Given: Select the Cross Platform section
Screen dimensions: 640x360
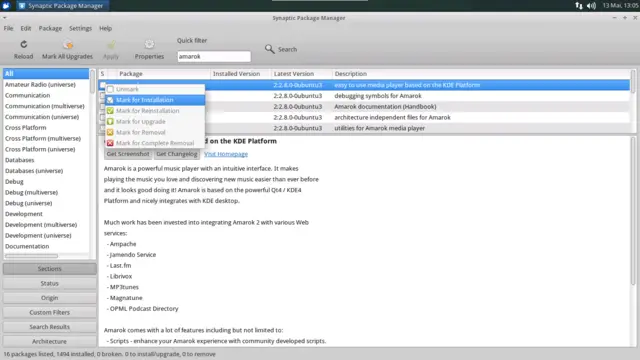Looking at the screenshot, I should pyautogui.click(x=46, y=128).
